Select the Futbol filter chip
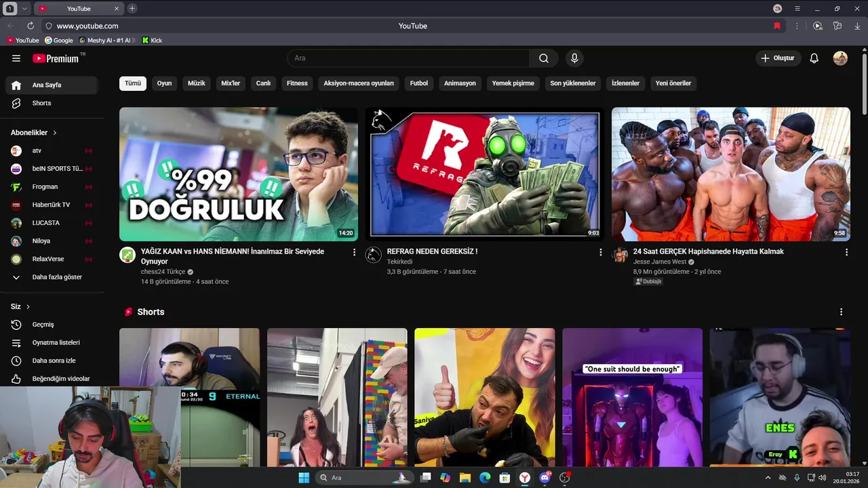 click(419, 83)
